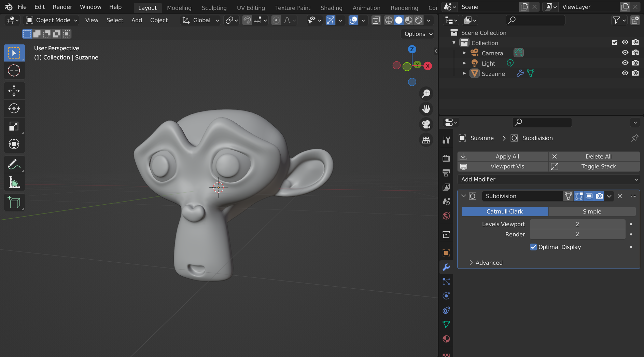Image resolution: width=644 pixels, height=357 pixels.
Task: Select the Rotate tool
Action: [x=14, y=109]
